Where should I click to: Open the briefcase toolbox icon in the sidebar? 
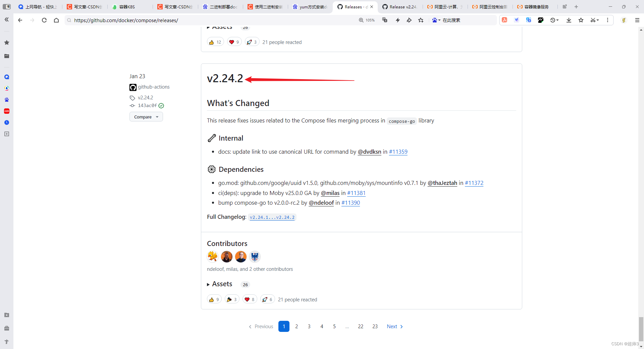pyautogui.click(x=7, y=328)
